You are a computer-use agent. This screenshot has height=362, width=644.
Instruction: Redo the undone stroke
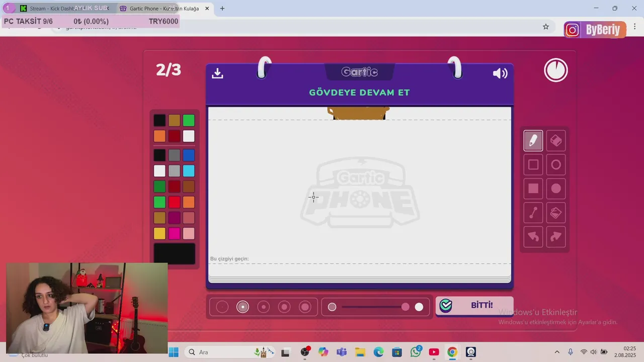tap(556, 237)
